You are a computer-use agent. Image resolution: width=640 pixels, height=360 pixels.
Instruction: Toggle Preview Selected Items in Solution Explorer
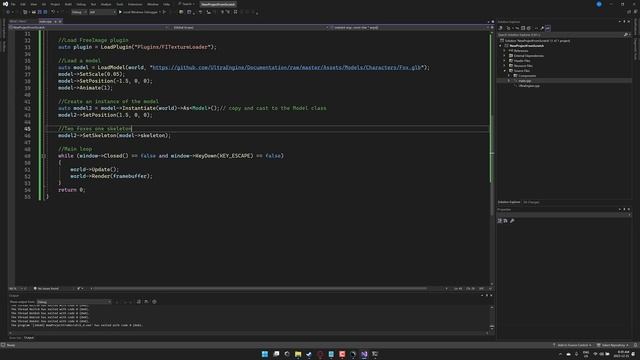(x=548, y=28)
